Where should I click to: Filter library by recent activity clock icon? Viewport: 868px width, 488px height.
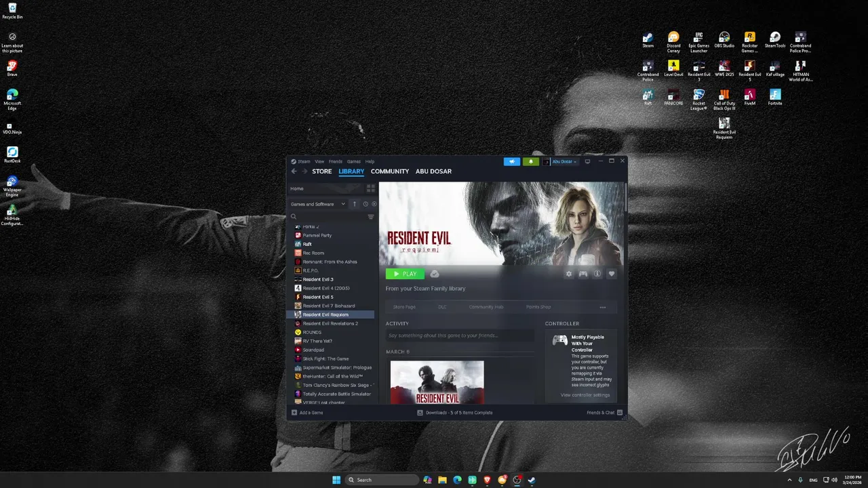[x=365, y=204]
